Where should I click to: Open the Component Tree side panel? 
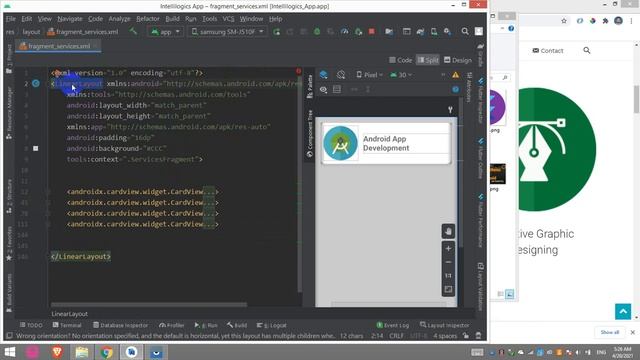(x=309, y=133)
